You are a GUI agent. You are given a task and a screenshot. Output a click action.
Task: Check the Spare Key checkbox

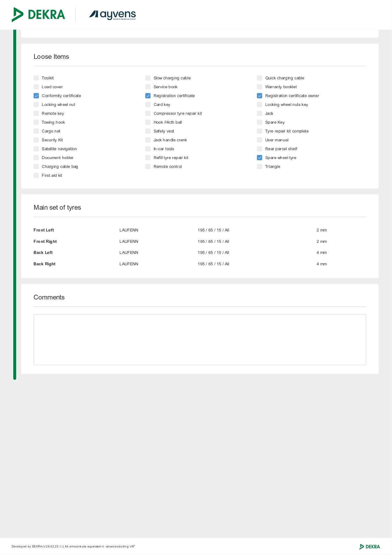(260, 122)
